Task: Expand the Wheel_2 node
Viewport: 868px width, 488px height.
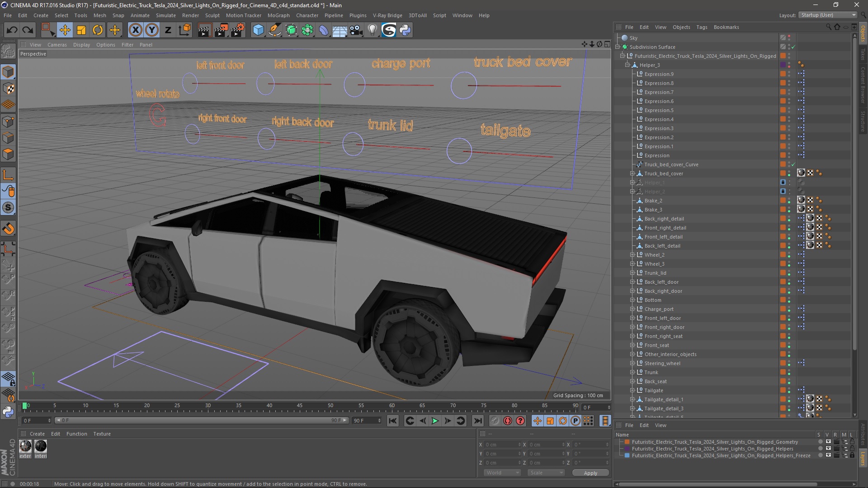Action: tap(632, 255)
